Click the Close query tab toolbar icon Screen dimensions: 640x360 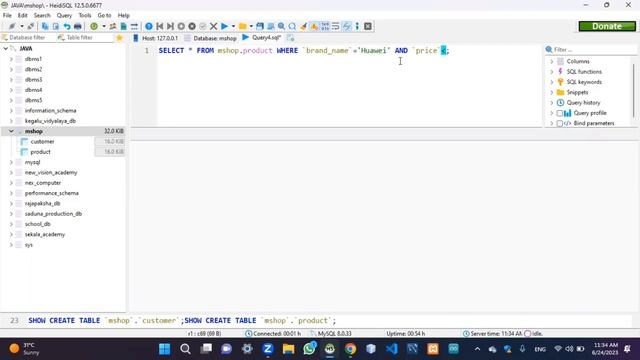click(x=368, y=27)
